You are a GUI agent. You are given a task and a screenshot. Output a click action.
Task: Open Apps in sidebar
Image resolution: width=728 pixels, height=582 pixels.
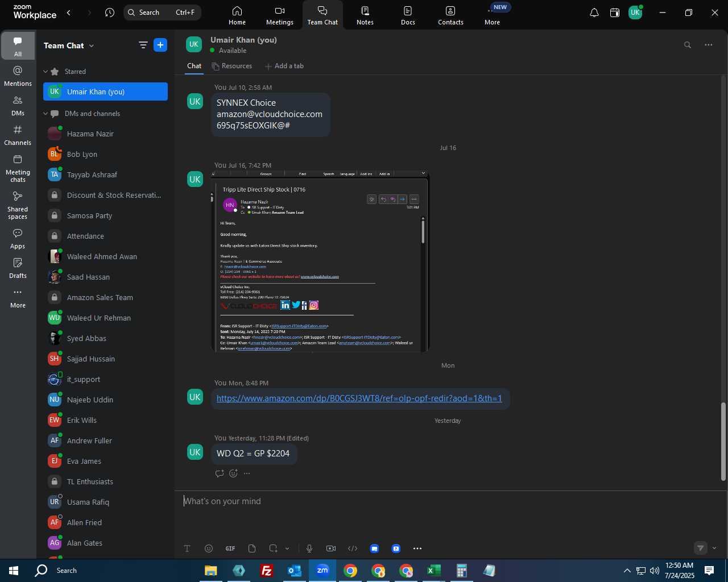click(18, 239)
